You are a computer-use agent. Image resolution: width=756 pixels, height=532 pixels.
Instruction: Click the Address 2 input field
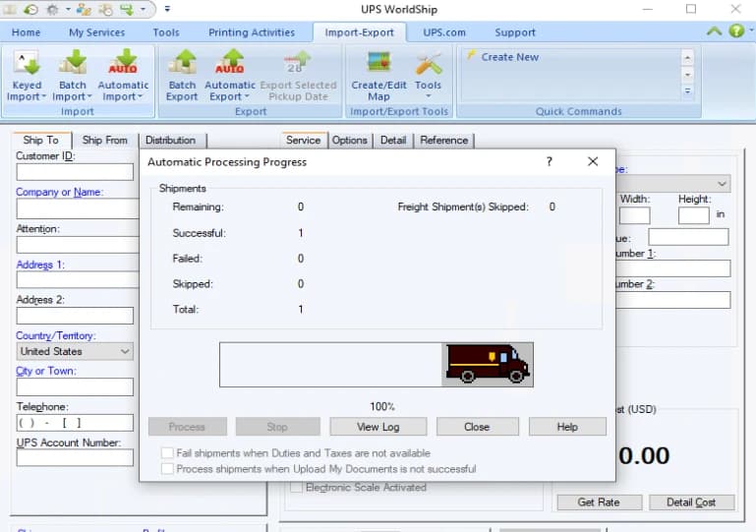[x=75, y=316]
